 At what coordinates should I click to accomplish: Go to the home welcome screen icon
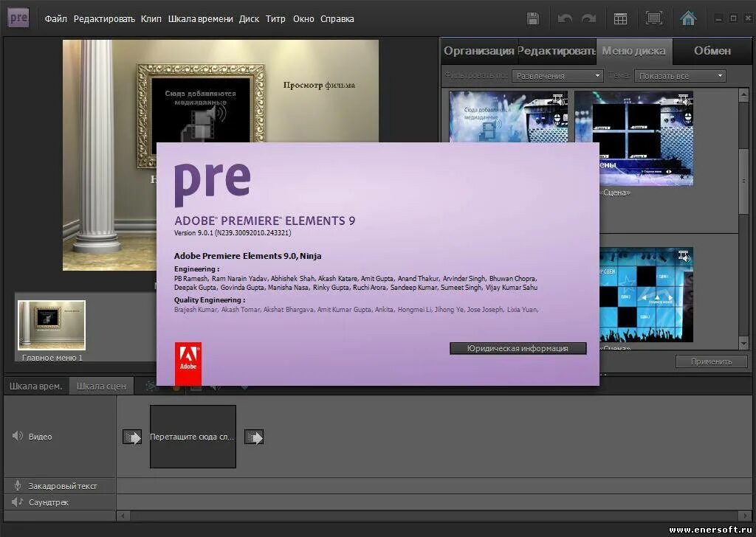point(688,18)
